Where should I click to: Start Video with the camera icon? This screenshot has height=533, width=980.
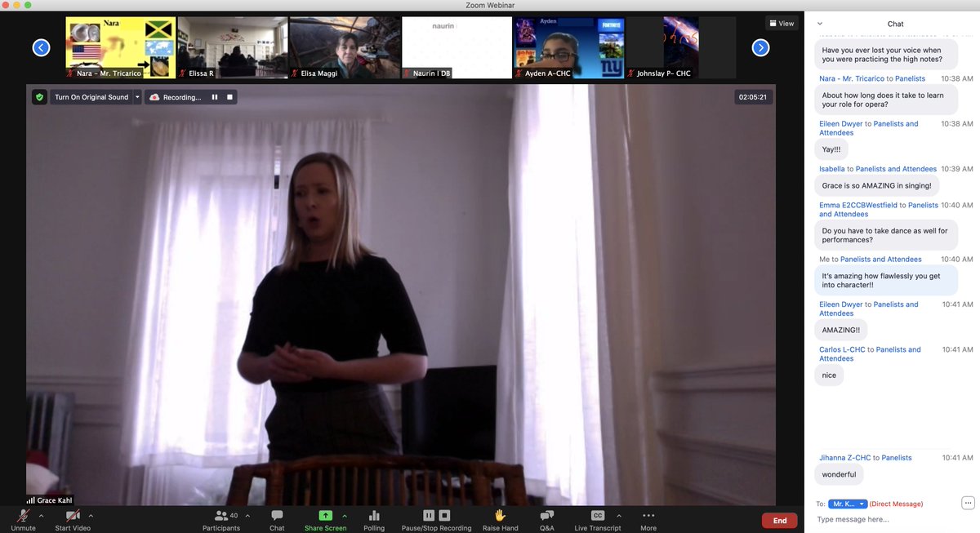pyautogui.click(x=73, y=515)
